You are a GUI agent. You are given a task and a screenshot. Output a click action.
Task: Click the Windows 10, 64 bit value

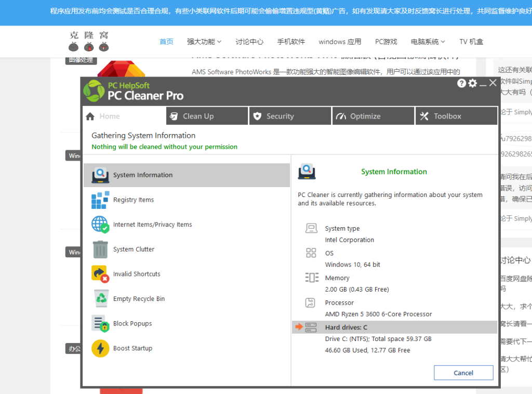click(353, 265)
